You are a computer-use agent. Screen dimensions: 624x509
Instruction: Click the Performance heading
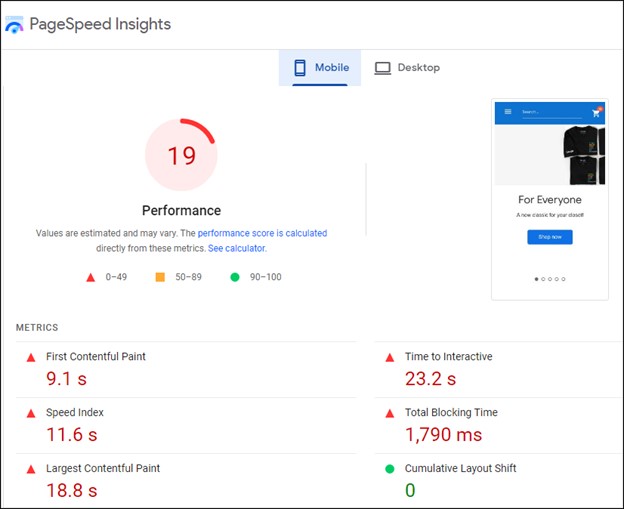click(x=181, y=210)
